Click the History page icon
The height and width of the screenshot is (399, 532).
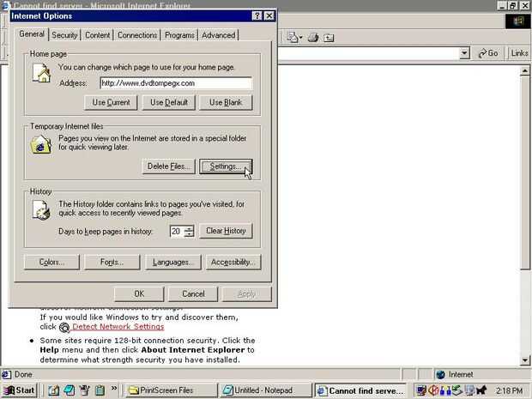click(41, 209)
